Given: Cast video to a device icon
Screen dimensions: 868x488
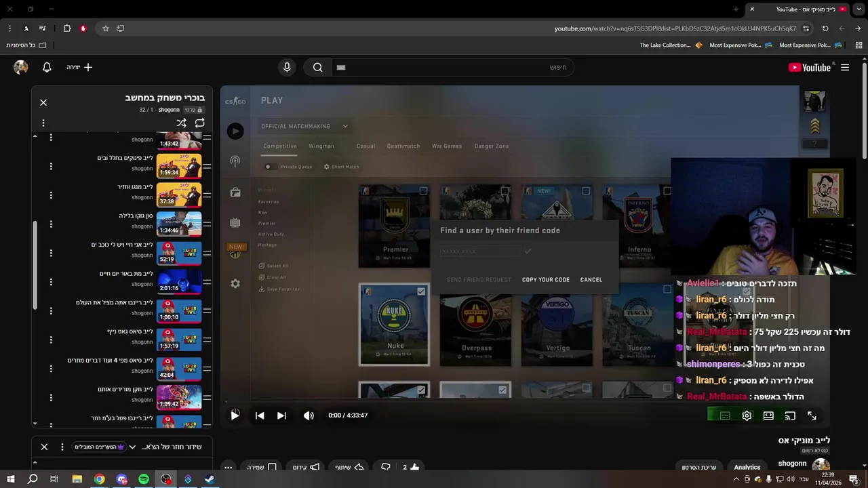Looking at the screenshot, I should pyautogui.click(x=790, y=415).
